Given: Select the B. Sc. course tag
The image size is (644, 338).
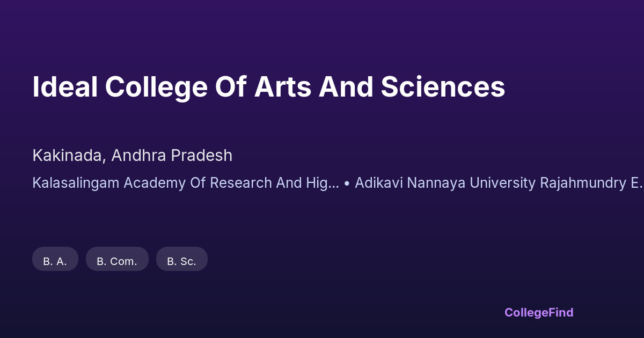Looking at the screenshot, I should click(181, 261).
